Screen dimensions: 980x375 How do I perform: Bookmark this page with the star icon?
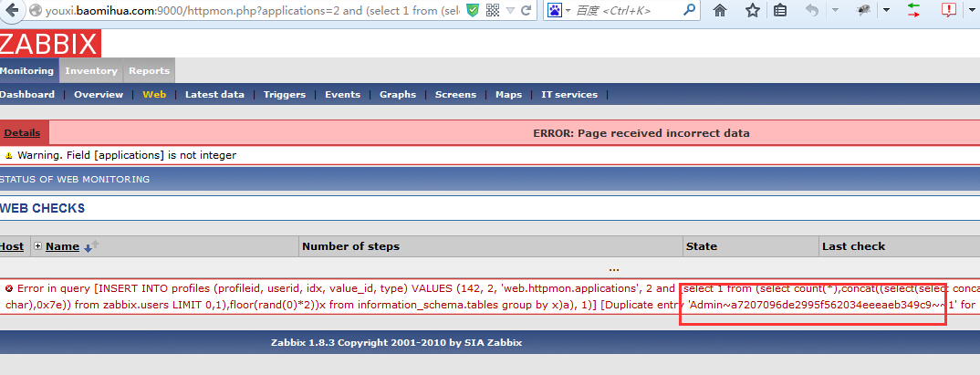click(x=753, y=10)
